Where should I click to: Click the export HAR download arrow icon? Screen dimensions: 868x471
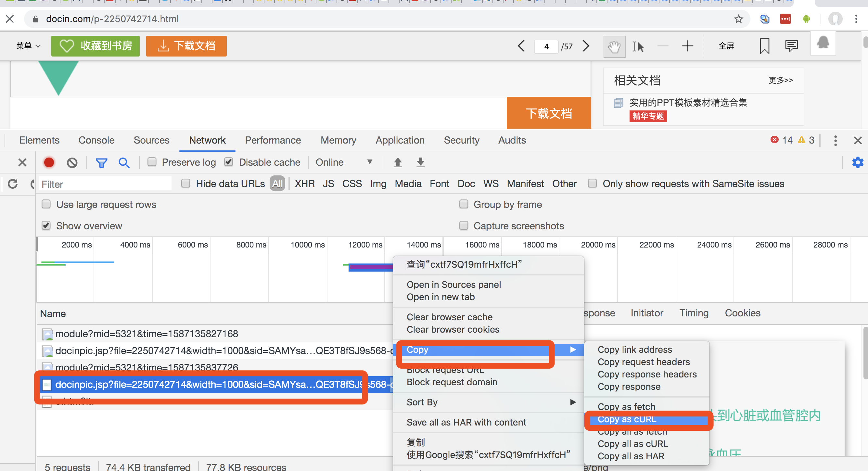(x=420, y=162)
